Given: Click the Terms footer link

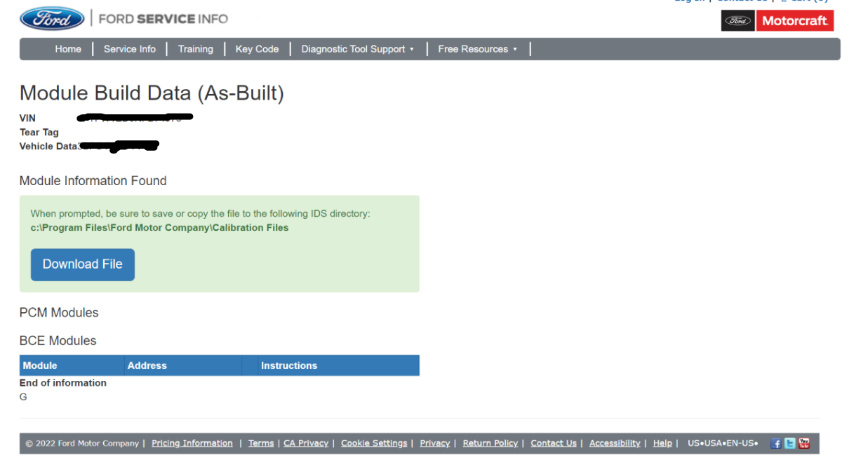Looking at the screenshot, I should click(x=261, y=443).
